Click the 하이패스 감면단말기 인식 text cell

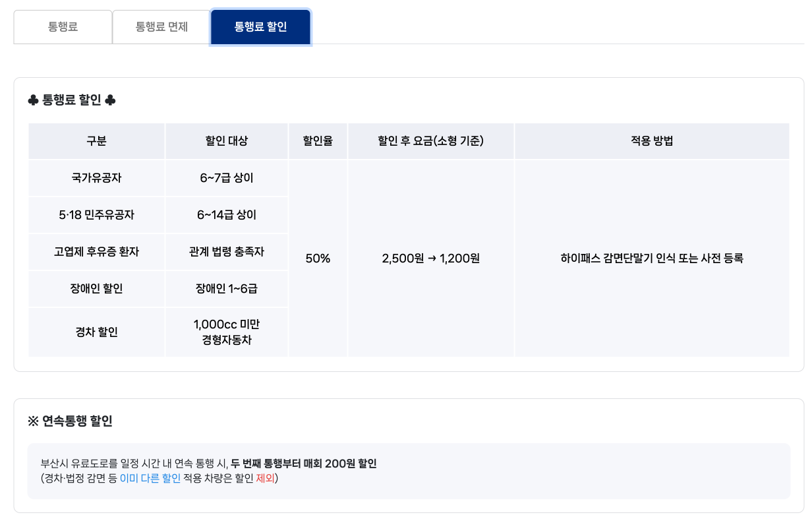pyautogui.click(x=652, y=259)
